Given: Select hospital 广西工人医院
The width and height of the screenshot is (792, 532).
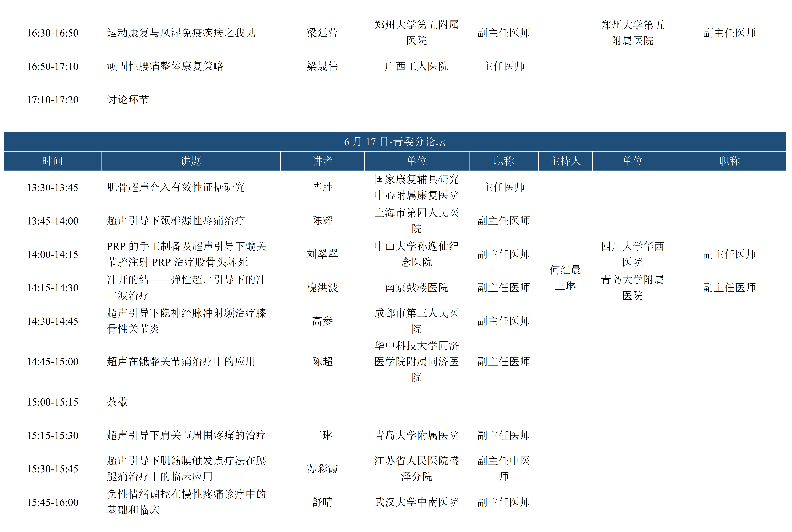Looking at the screenshot, I should (416, 66).
